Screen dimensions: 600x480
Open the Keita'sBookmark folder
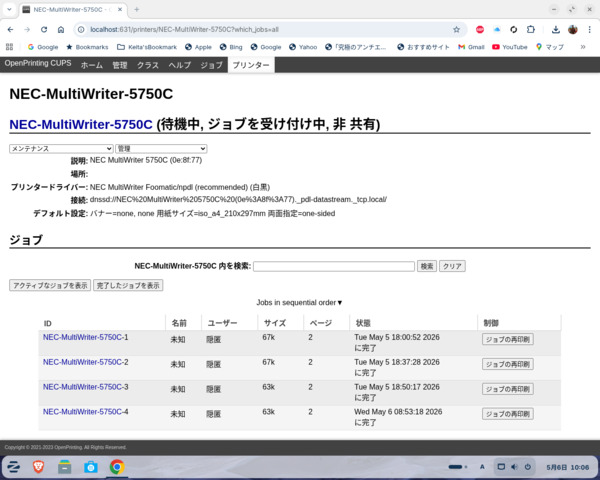[147, 47]
